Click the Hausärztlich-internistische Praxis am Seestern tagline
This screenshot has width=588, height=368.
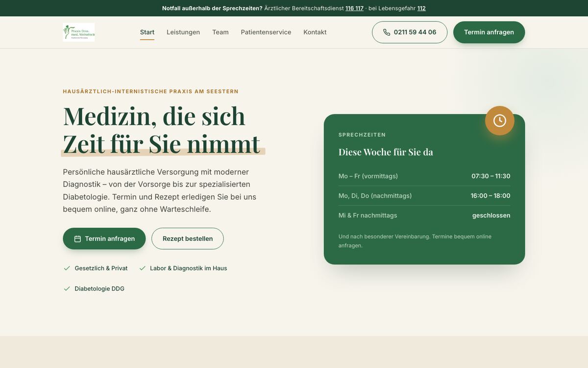point(151,91)
